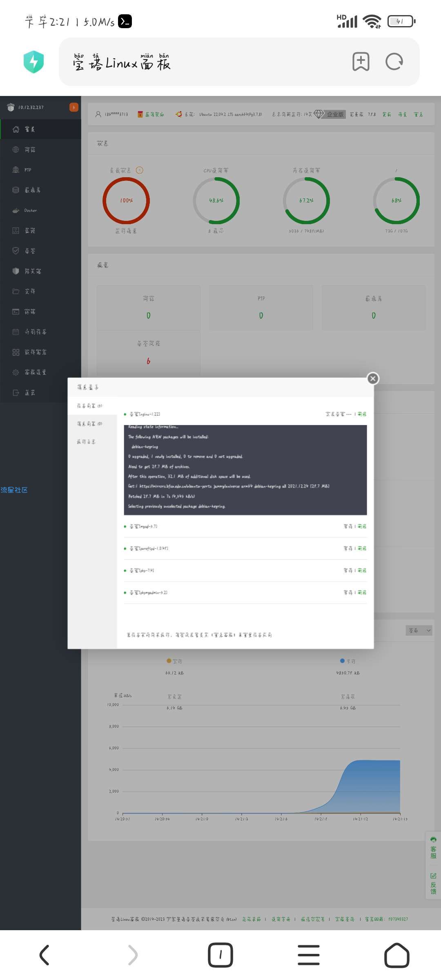
Task: Open the Terminal item in sidebar
Action: coord(40,312)
